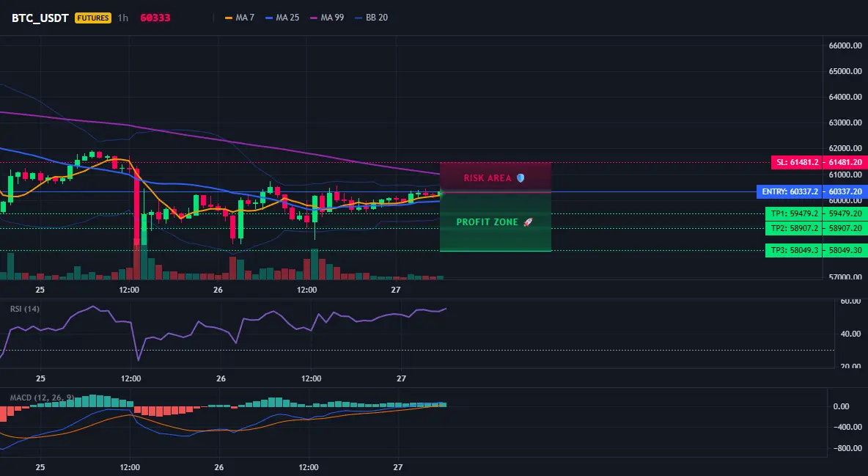Click the -800.00 MACD axis label

pos(847,447)
